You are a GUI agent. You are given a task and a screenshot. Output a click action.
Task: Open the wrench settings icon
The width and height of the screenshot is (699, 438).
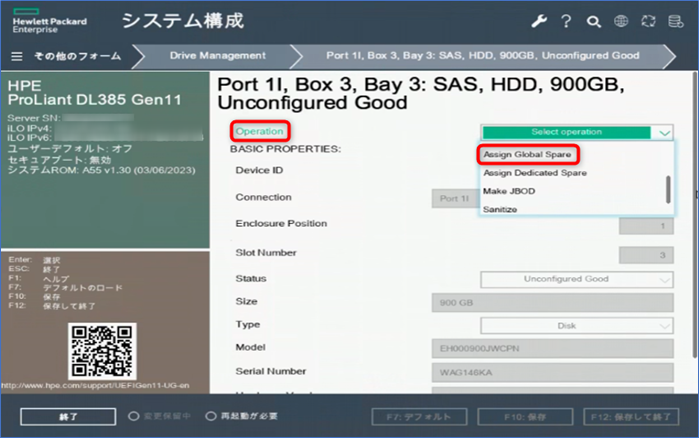click(539, 21)
